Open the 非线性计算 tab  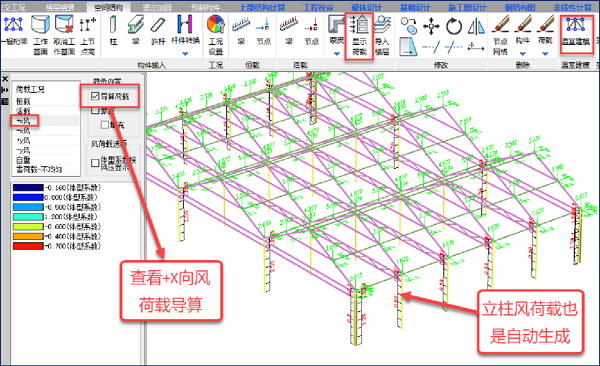point(572,7)
